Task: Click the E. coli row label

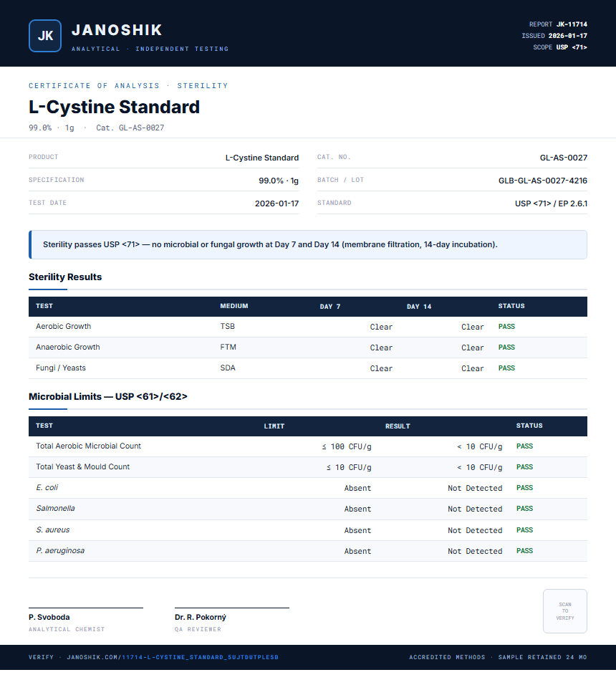Action: (x=47, y=487)
